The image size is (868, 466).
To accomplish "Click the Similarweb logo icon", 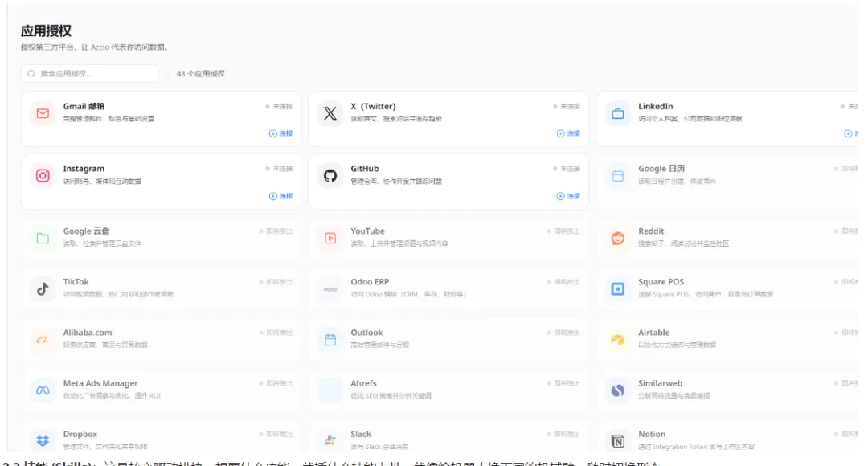I will coord(618,390).
